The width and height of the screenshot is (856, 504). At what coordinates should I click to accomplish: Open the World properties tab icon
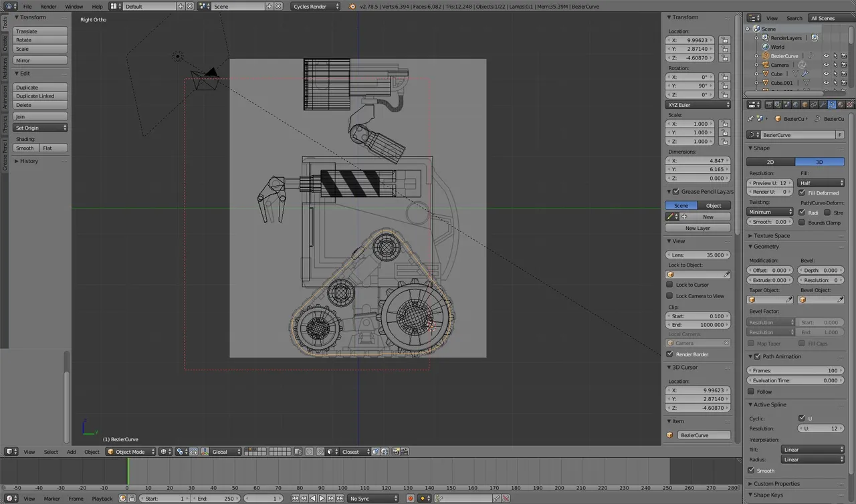pos(796,104)
